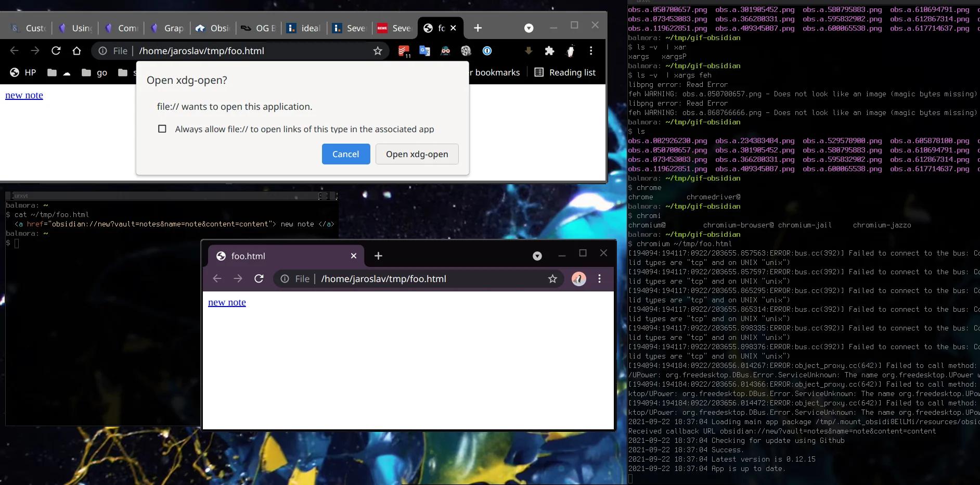Toggle the bookmark star for foo.html
Viewport: 980px width, 485px height.
(x=551, y=278)
